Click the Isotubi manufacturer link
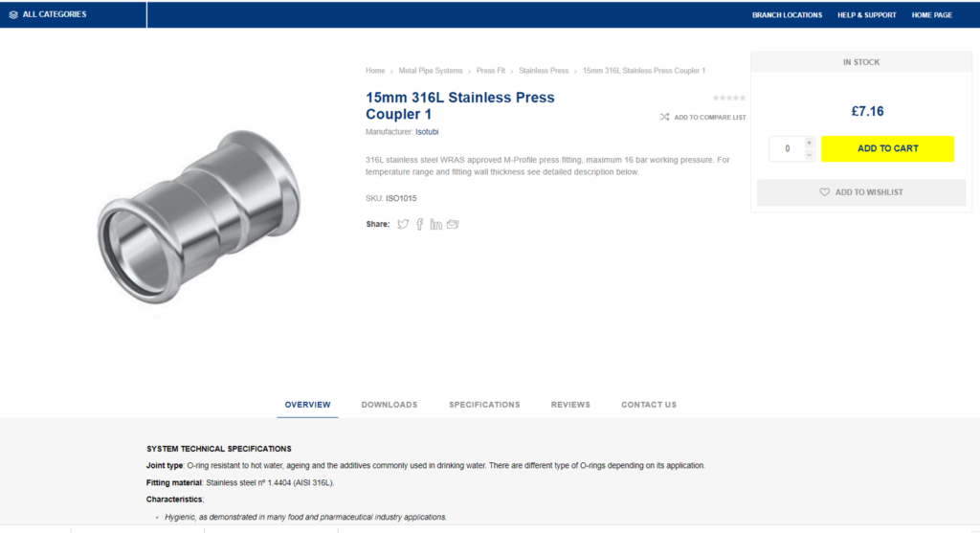 pos(427,132)
